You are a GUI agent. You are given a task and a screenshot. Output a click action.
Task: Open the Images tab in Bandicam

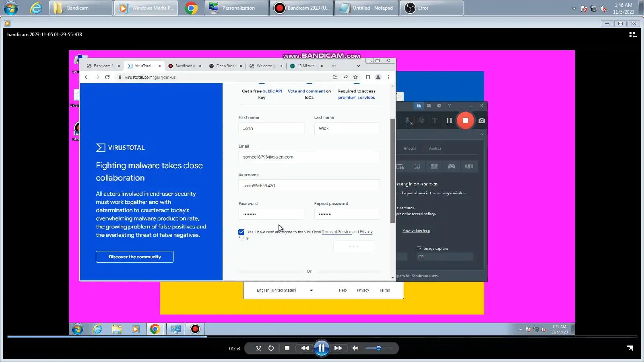tap(410, 148)
